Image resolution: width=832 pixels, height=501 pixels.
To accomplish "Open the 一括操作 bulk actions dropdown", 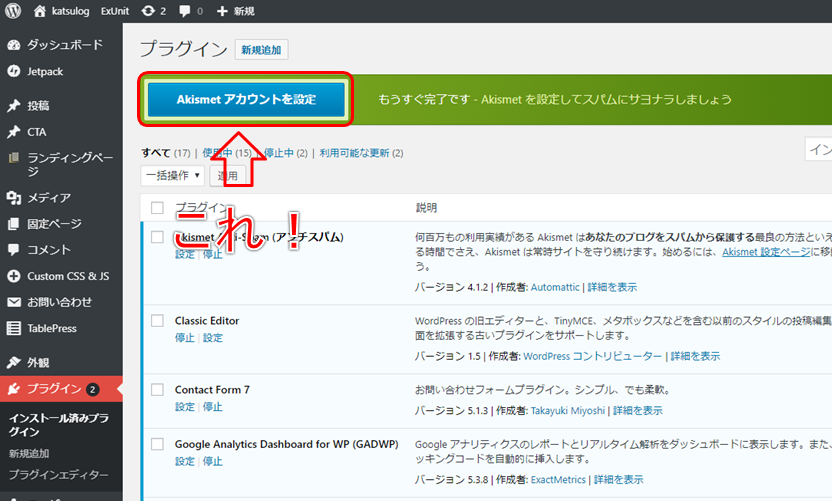I will [x=172, y=175].
